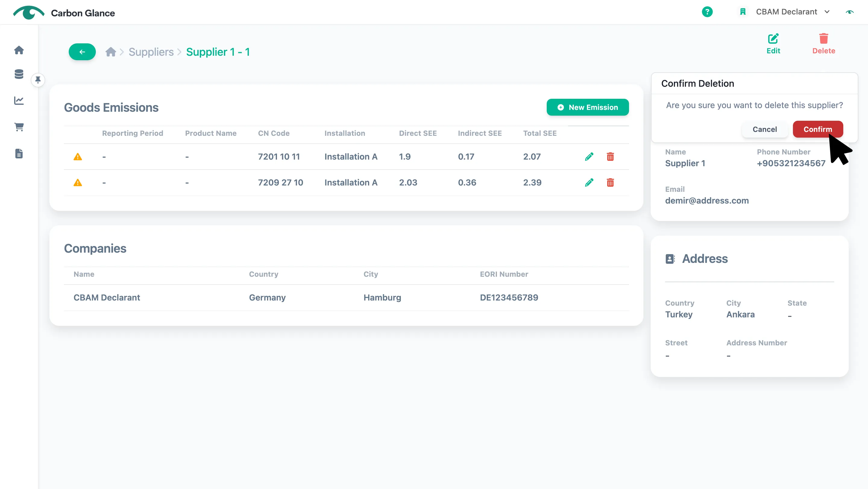
Task: Open the database icon in the sidebar
Action: pyautogui.click(x=19, y=74)
